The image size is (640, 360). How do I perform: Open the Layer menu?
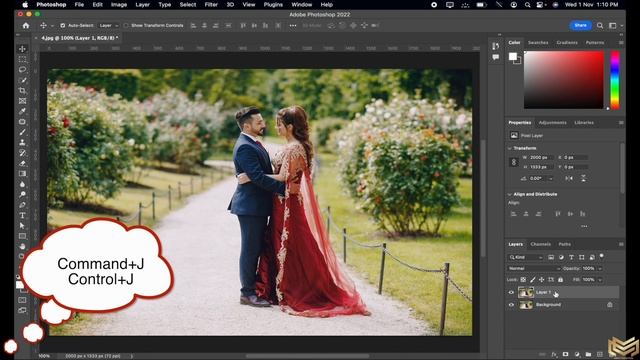(142, 4)
